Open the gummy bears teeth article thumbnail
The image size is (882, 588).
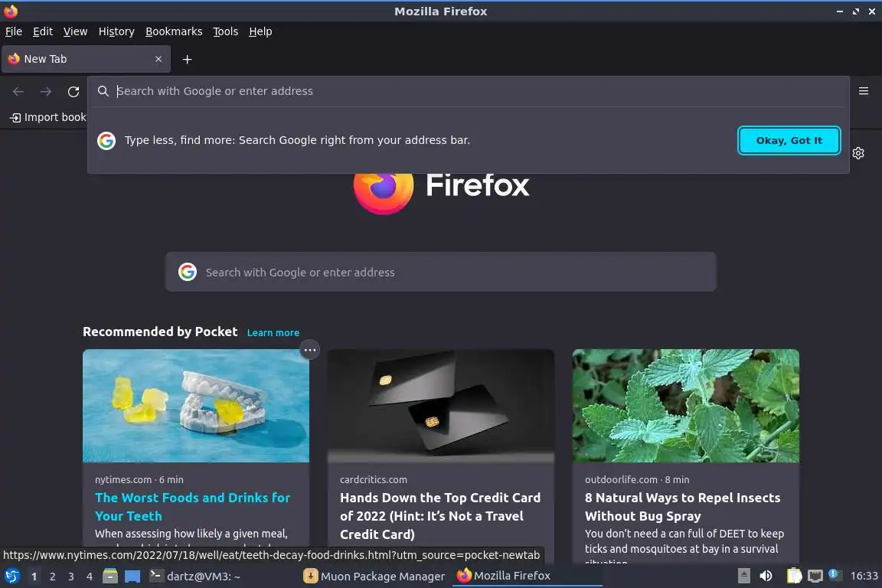tap(196, 406)
